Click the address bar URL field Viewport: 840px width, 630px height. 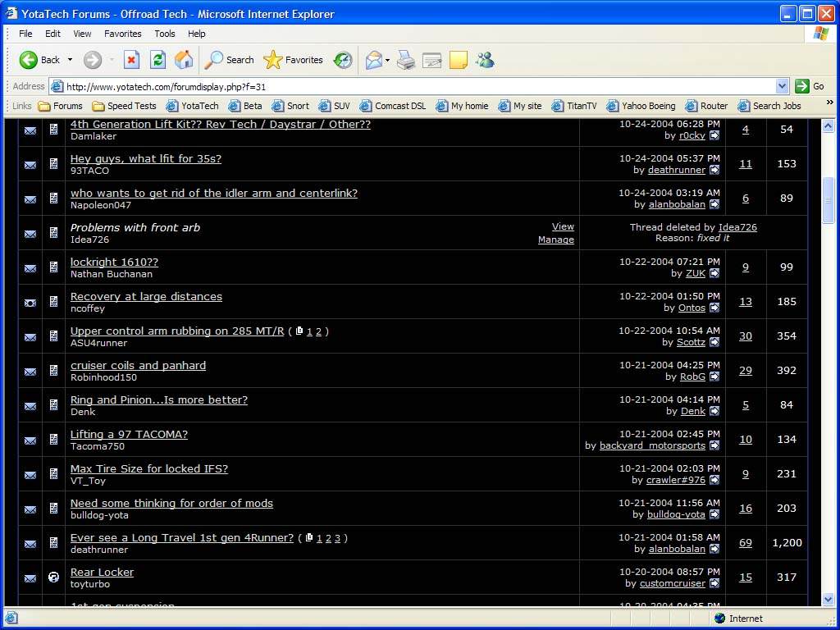coord(413,86)
